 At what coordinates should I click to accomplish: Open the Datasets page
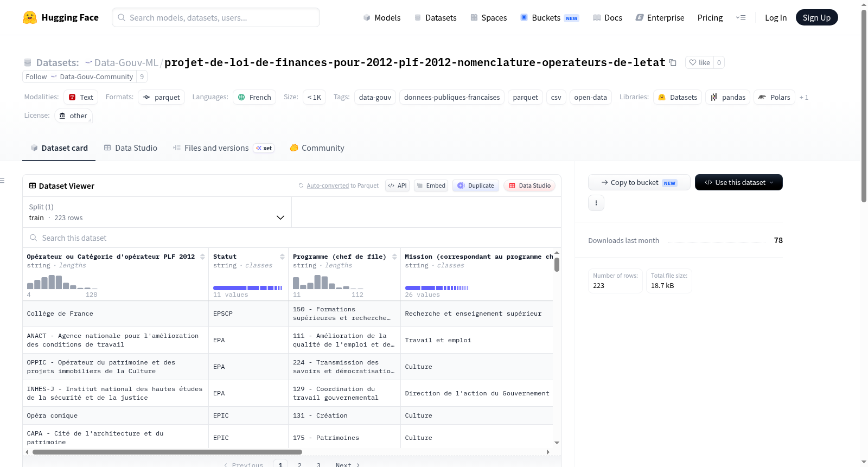click(x=436, y=17)
